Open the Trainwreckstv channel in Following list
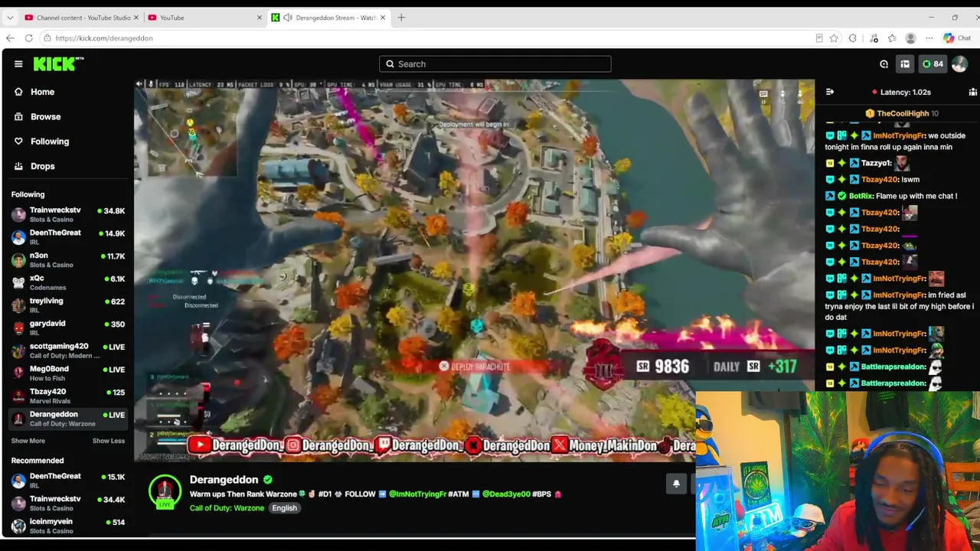 tap(67, 214)
